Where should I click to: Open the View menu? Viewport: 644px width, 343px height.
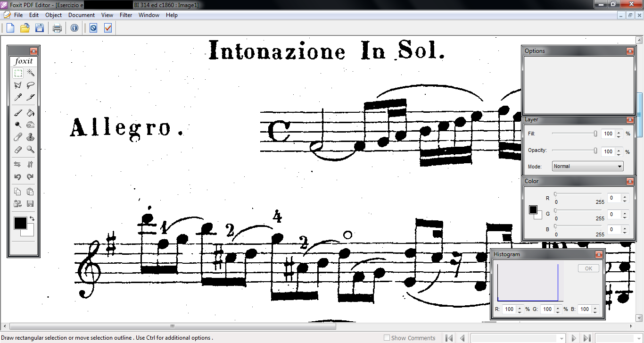point(107,15)
